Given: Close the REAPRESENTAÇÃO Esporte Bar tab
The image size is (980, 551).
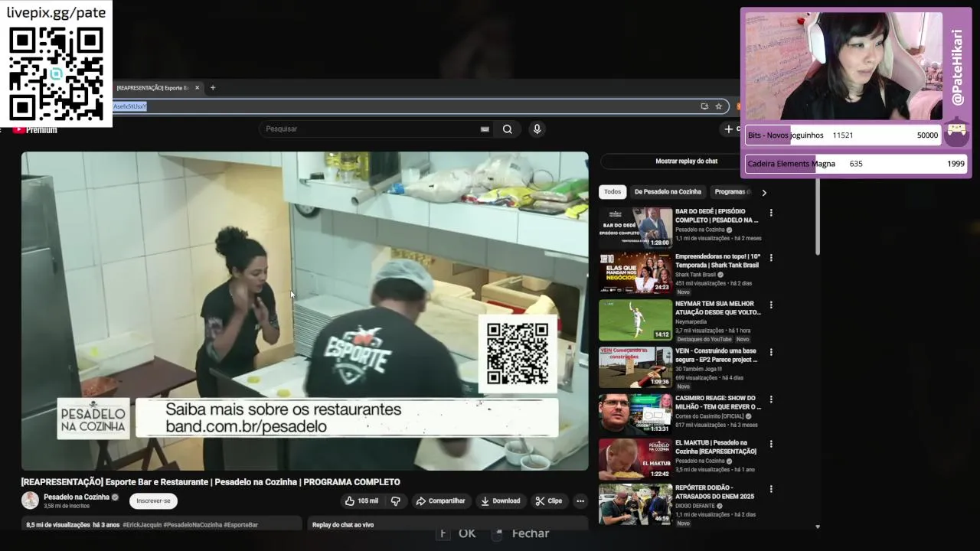Looking at the screenshot, I should pyautogui.click(x=197, y=88).
